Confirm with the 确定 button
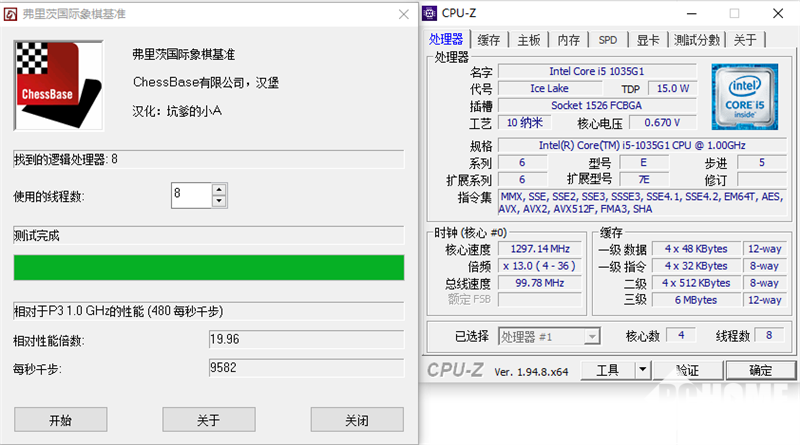 pyautogui.click(x=761, y=370)
